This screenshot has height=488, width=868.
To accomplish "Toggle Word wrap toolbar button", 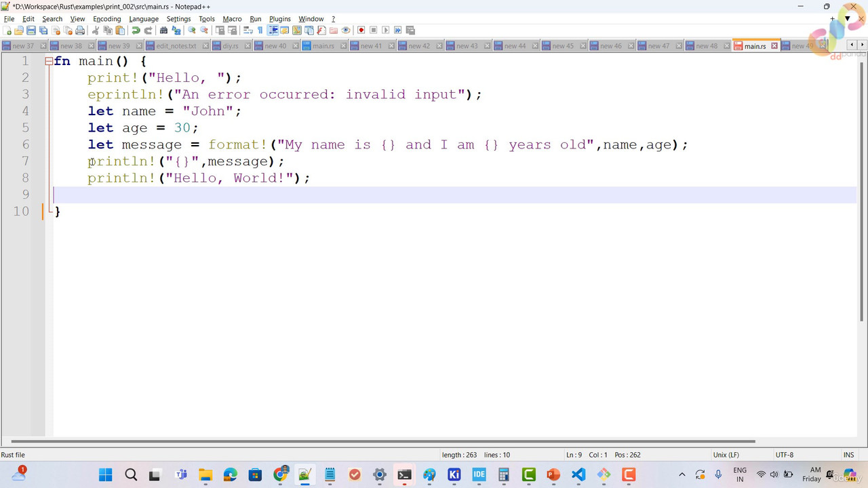I will (x=248, y=30).
